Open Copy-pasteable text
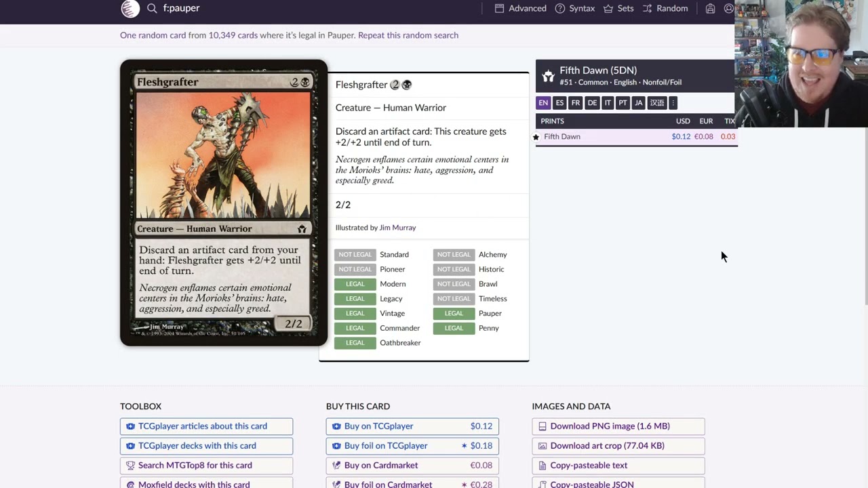This screenshot has height=488, width=868. pos(618,466)
